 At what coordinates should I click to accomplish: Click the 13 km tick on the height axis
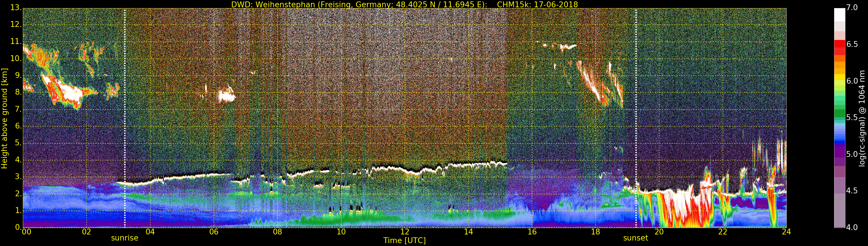(16, 8)
